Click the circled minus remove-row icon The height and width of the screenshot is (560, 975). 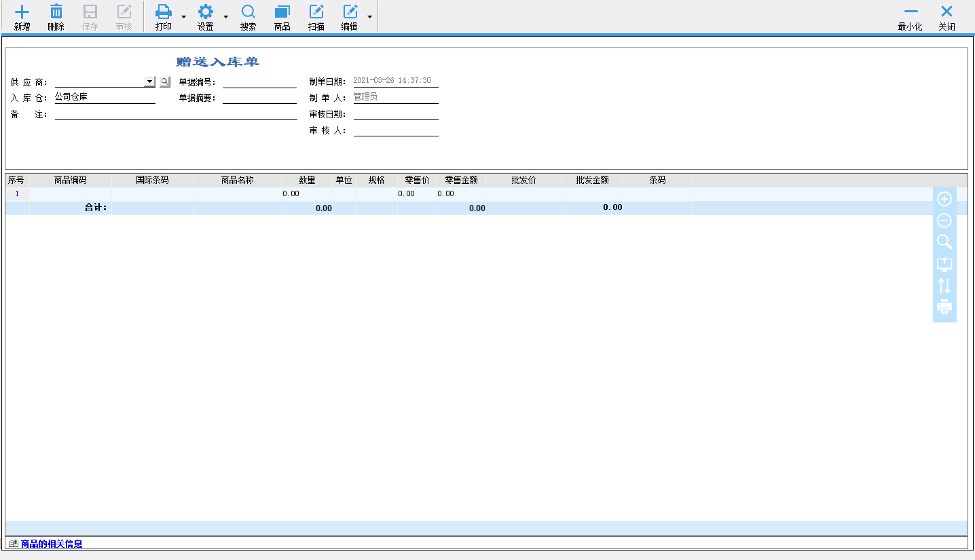944,221
